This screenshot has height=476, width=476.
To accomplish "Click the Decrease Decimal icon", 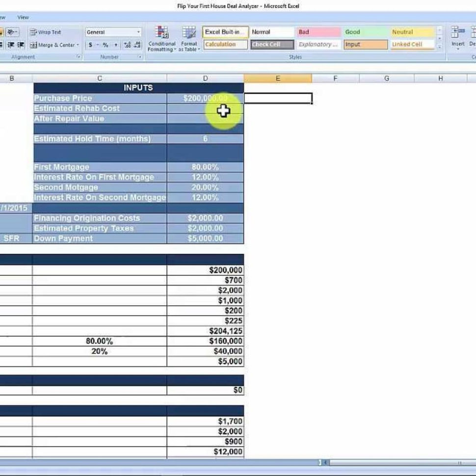I will pos(137,45).
